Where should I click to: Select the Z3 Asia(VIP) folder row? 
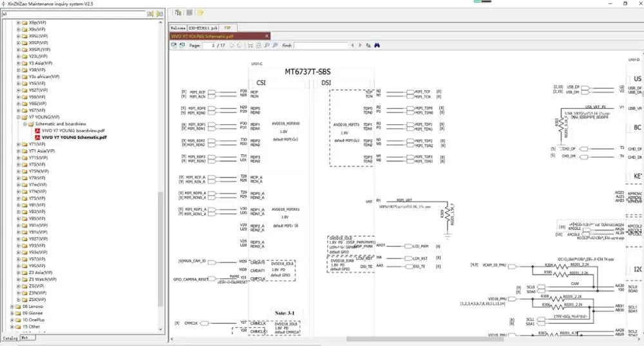point(41,273)
